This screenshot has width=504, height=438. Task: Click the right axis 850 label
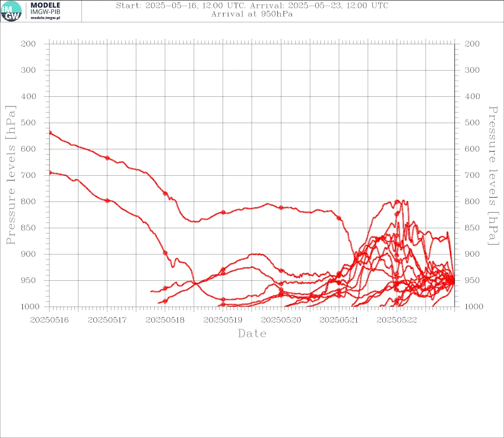tap(472, 228)
